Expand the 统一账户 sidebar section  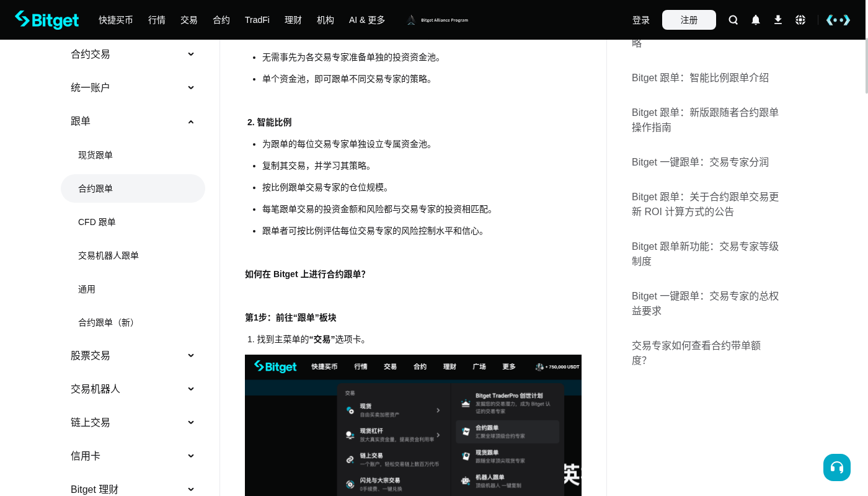point(133,87)
